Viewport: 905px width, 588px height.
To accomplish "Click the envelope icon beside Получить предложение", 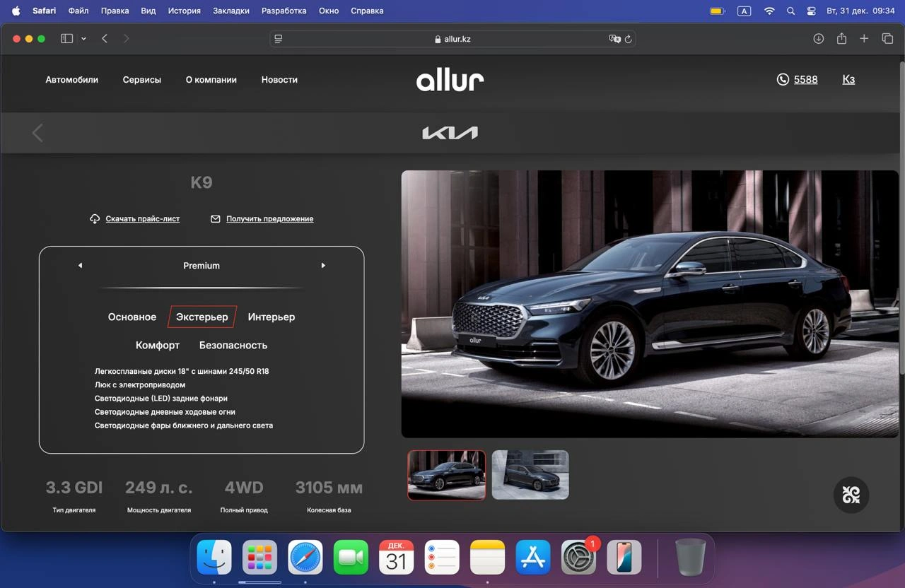I will 216,219.
